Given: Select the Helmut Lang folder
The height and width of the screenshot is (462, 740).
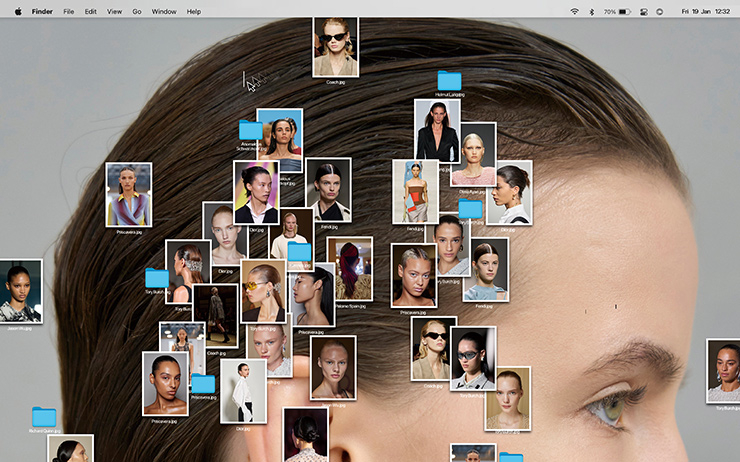Looking at the screenshot, I should coord(449,81).
